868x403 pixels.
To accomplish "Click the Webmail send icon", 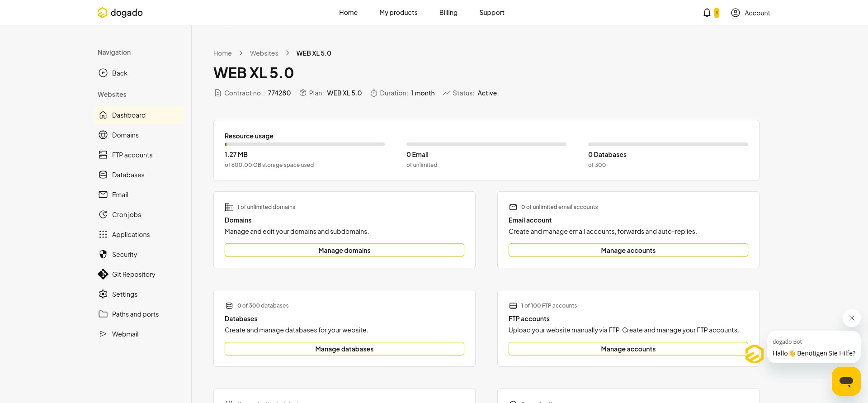I will 103,334.
